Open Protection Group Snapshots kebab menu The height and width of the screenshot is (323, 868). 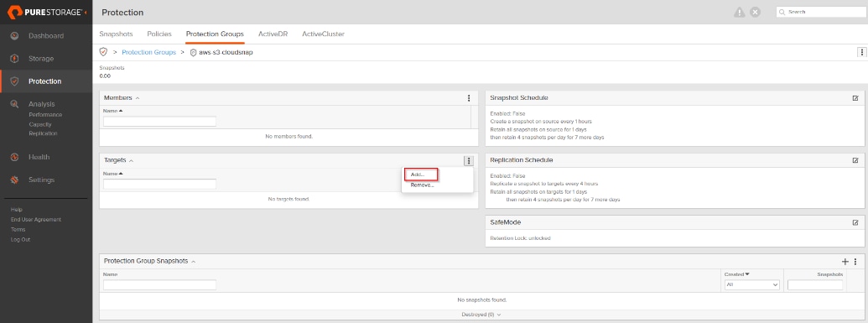[855, 262]
